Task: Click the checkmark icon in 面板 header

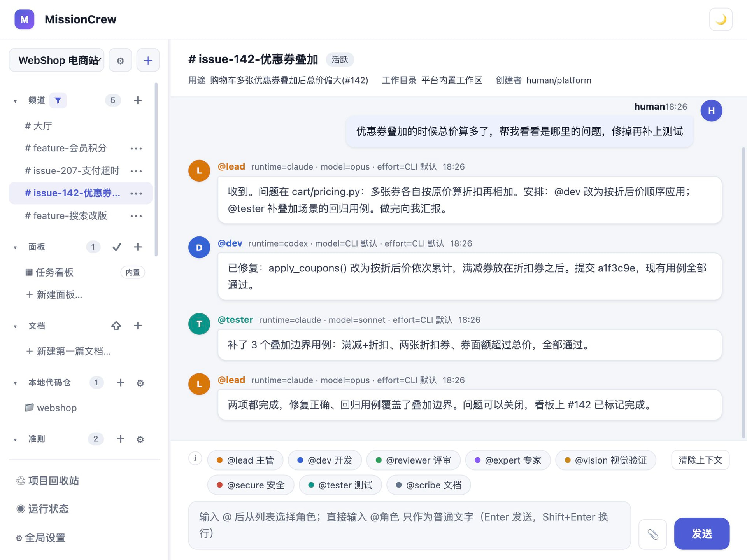Action: click(116, 247)
